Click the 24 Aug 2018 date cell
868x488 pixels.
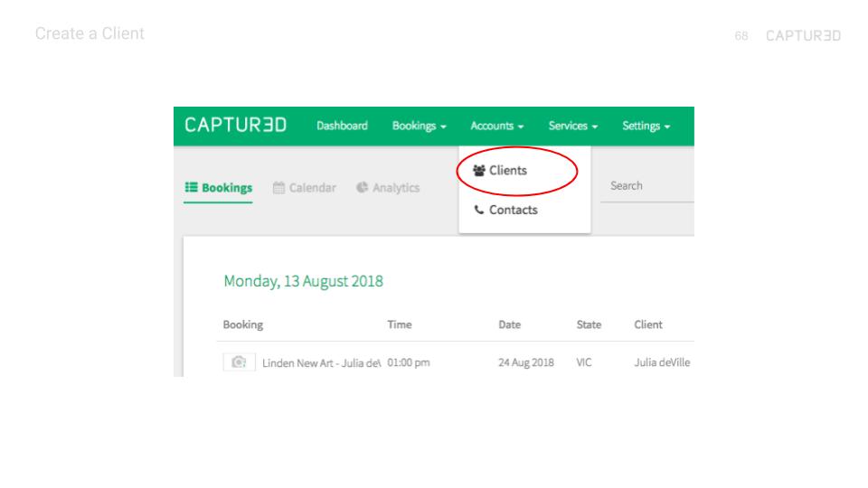tap(526, 362)
